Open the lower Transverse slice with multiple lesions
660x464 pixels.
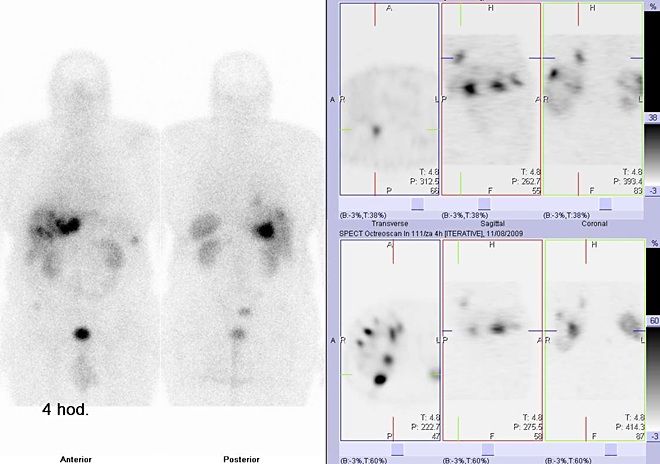[389, 340]
